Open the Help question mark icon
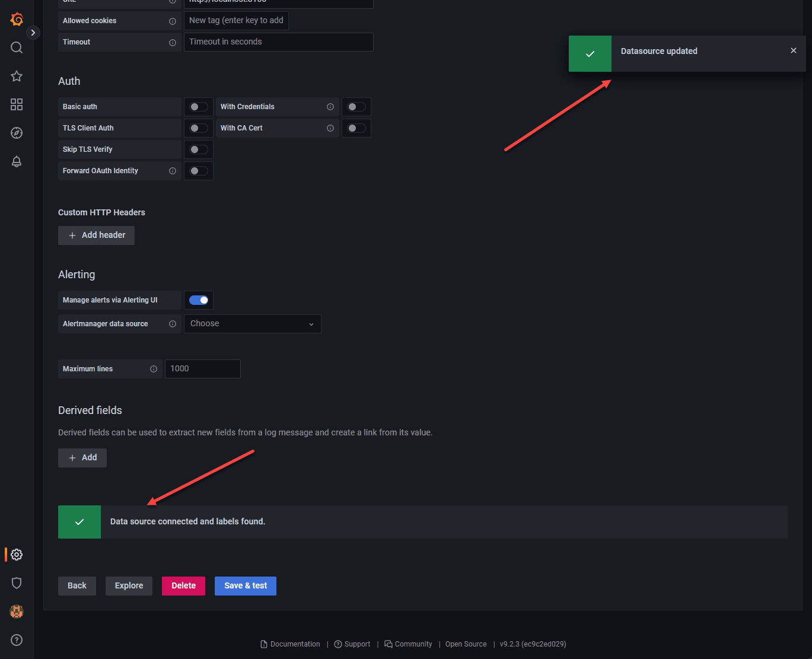This screenshot has height=659, width=812. tap(17, 640)
